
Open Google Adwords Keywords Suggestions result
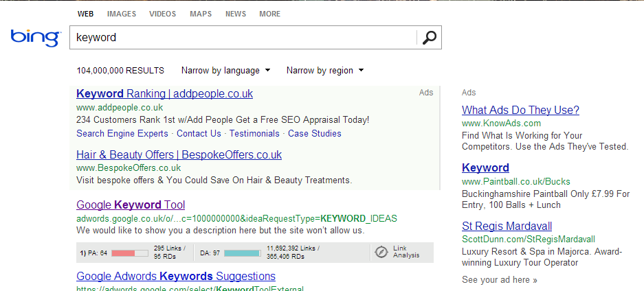pos(176,277)
